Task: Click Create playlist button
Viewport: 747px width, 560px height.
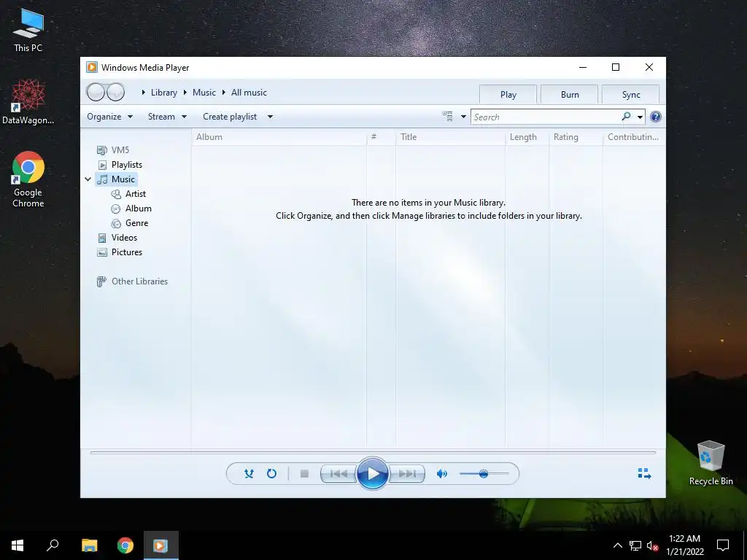Action: [230, 117]
